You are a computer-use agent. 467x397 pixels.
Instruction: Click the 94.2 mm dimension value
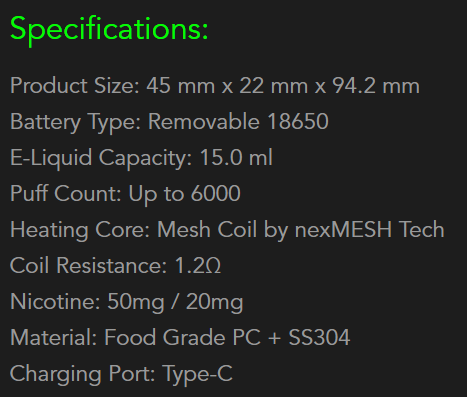click(376, 86)
